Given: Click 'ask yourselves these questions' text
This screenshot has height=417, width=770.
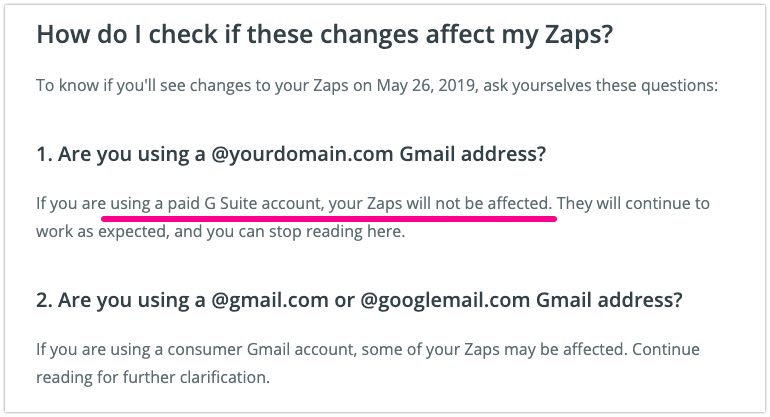Looking at the screenshot, I should pos(601,85).
